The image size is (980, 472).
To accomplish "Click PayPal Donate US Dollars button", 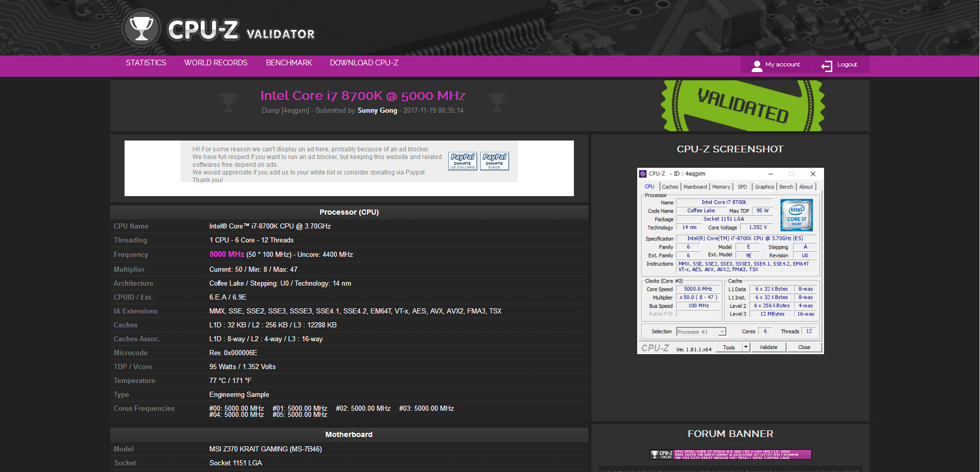I will click(463, 161).
